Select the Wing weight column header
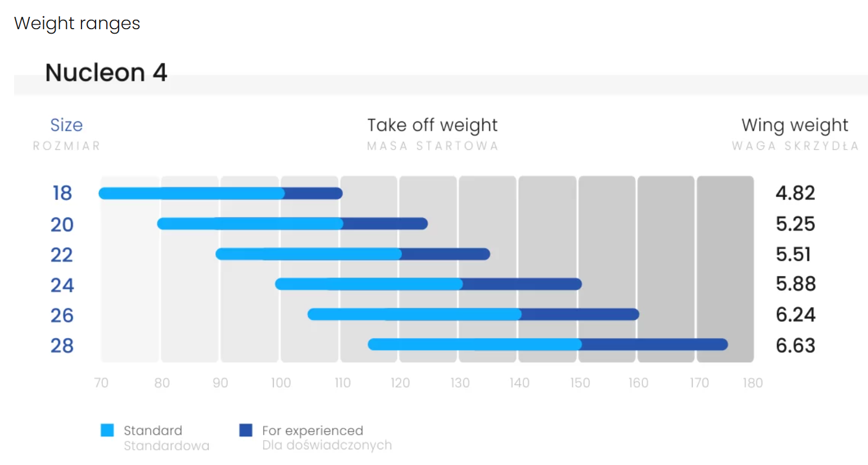868x465 pixels. pyautogui.click(x=794, y=125)
